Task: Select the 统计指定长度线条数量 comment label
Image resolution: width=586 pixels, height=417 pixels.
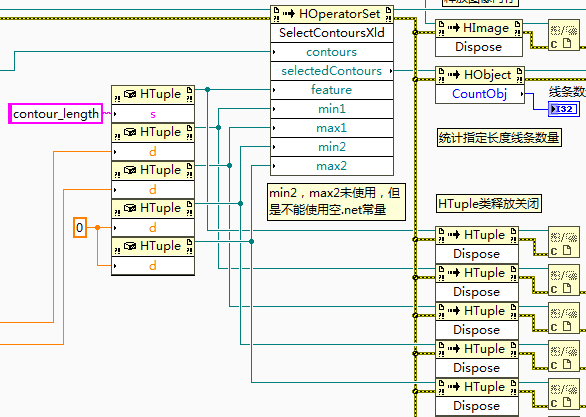Action: point(499,138)
